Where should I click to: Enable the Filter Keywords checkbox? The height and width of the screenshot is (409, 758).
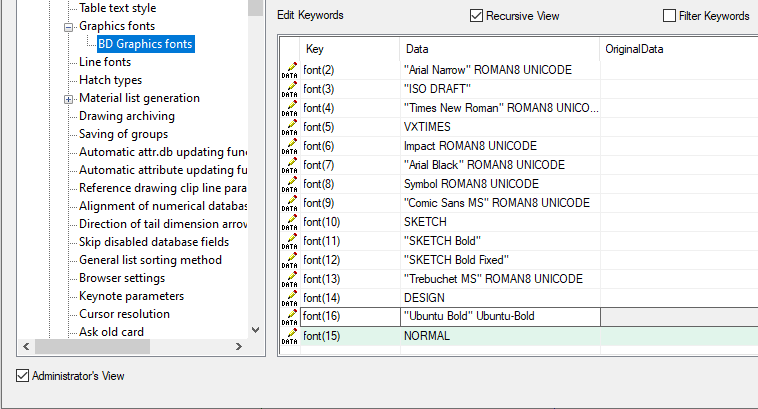click(x=670, y=16)
